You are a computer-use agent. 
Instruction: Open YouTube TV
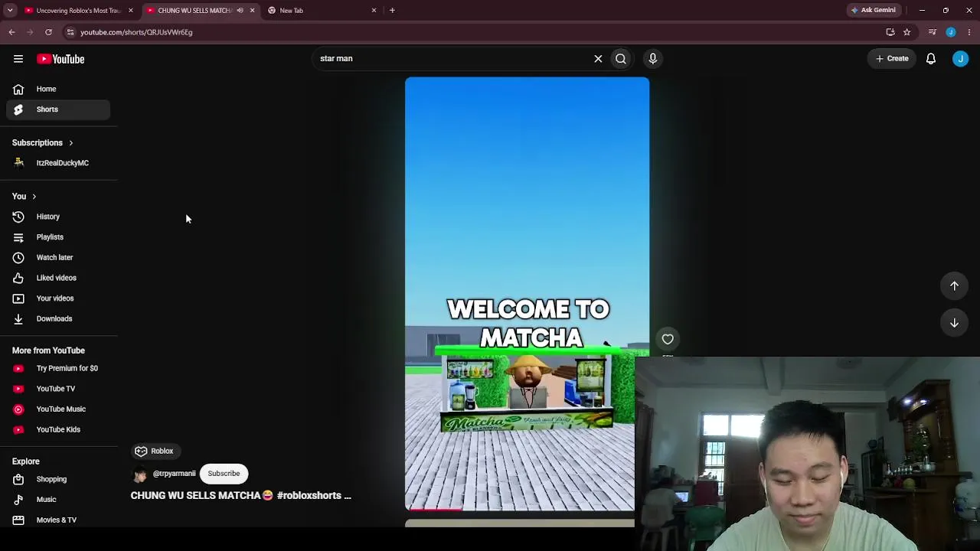click(x=58, y=389)
